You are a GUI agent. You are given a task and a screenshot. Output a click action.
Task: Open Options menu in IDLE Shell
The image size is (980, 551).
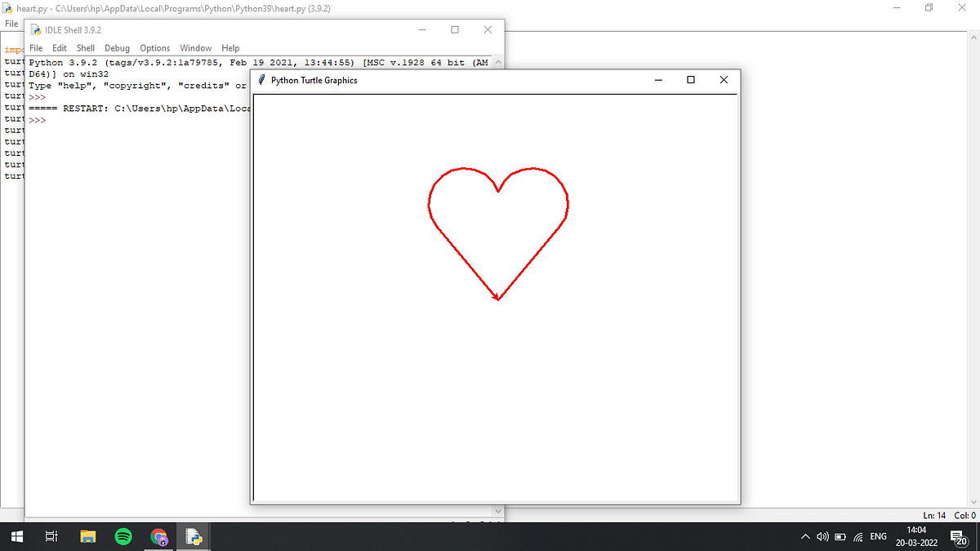[x=154, y=48]
